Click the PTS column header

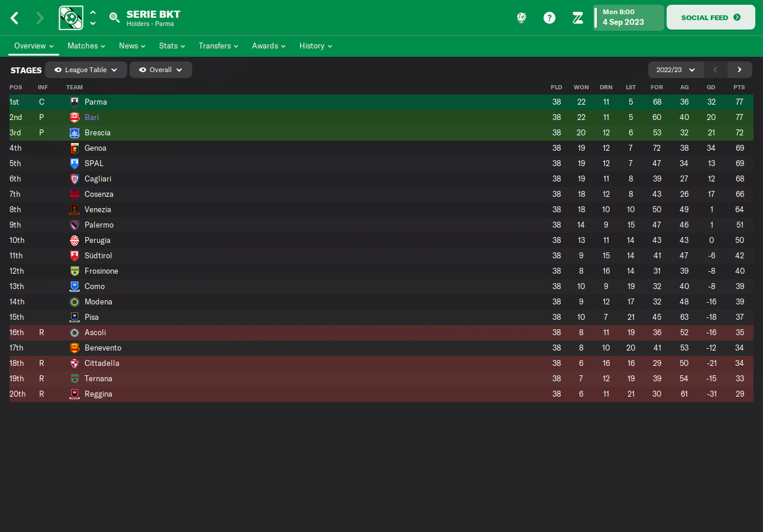[739, 87]
